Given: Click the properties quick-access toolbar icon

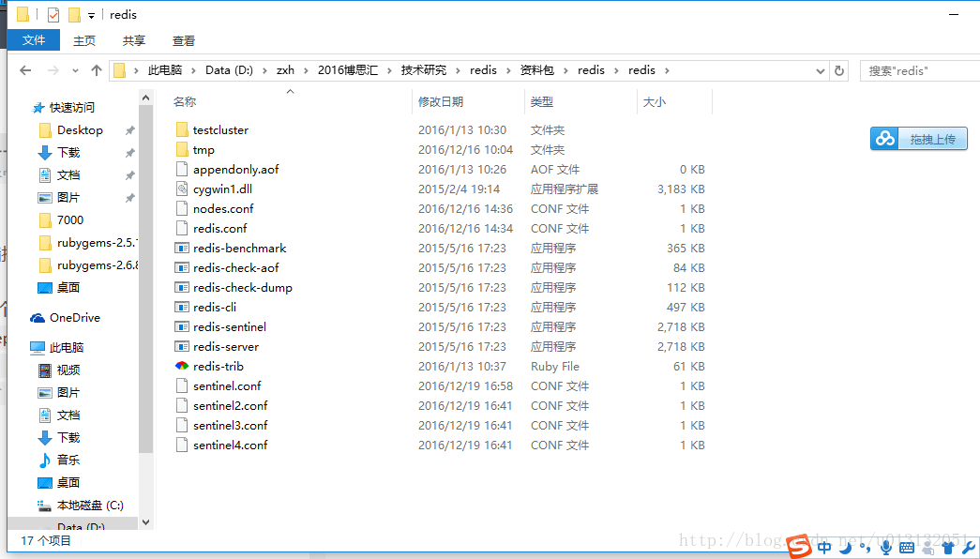Looking at the screenshot, I should 53,14.
